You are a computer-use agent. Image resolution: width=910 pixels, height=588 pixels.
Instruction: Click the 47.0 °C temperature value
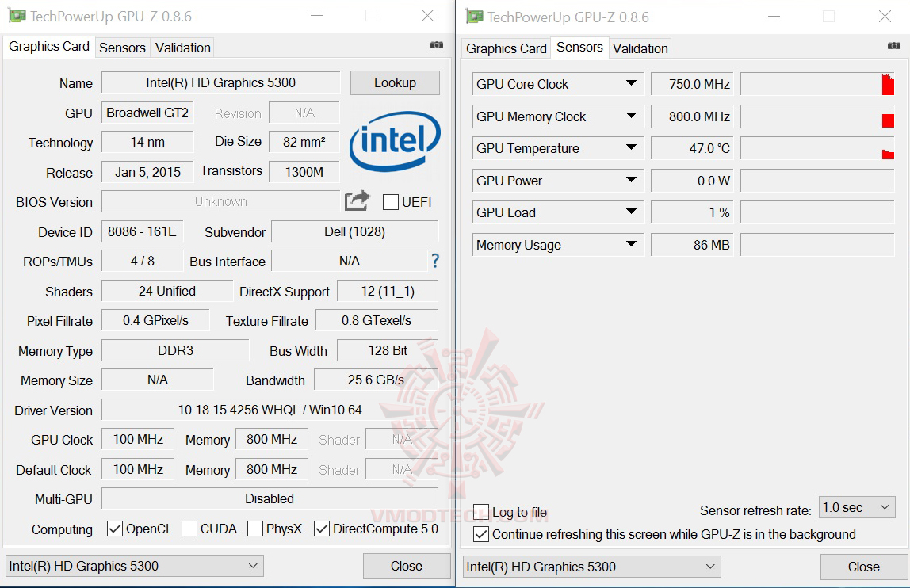click(692, 149)
